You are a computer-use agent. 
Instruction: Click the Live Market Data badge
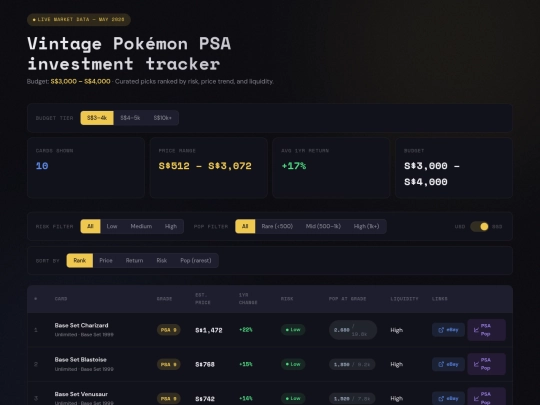click(79, 20)
